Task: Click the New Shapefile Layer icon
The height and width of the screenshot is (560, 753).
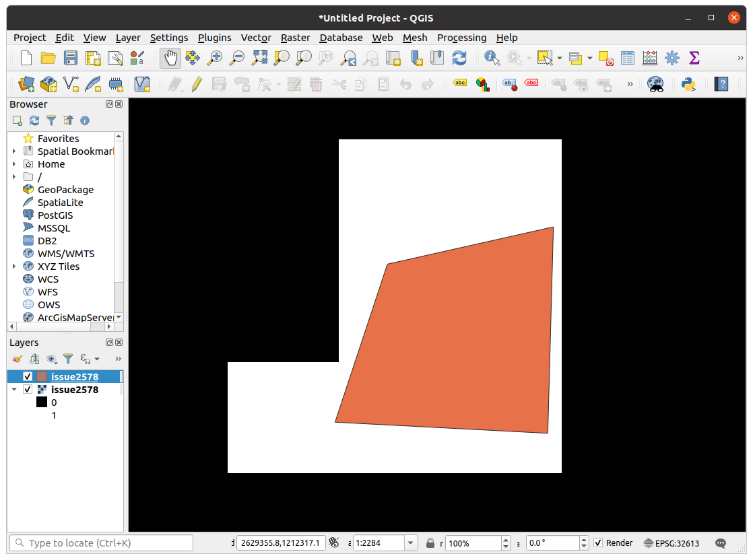Action: click(71, 84)
